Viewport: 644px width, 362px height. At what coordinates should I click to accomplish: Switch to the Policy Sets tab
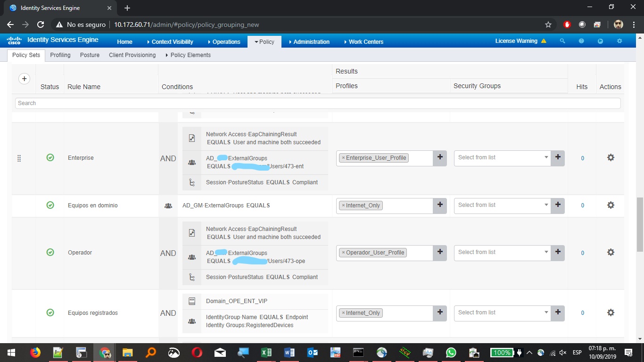26,55
